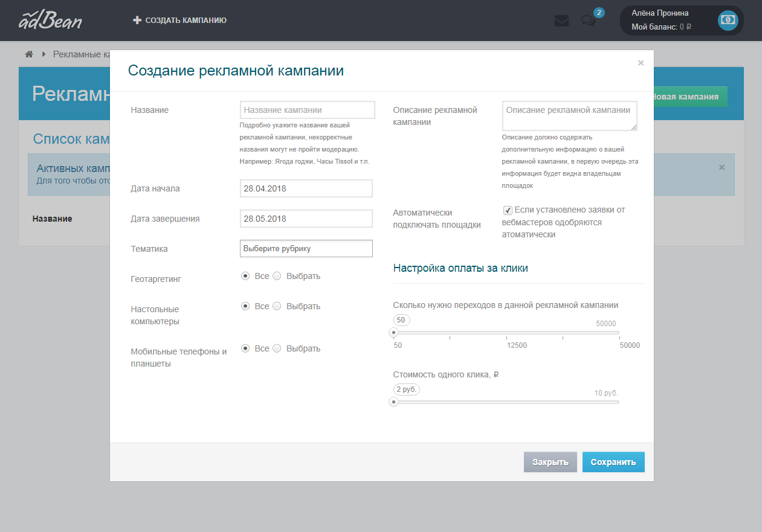Click the Закрыть button
762x532 pixels.
[x=551, y=462]
